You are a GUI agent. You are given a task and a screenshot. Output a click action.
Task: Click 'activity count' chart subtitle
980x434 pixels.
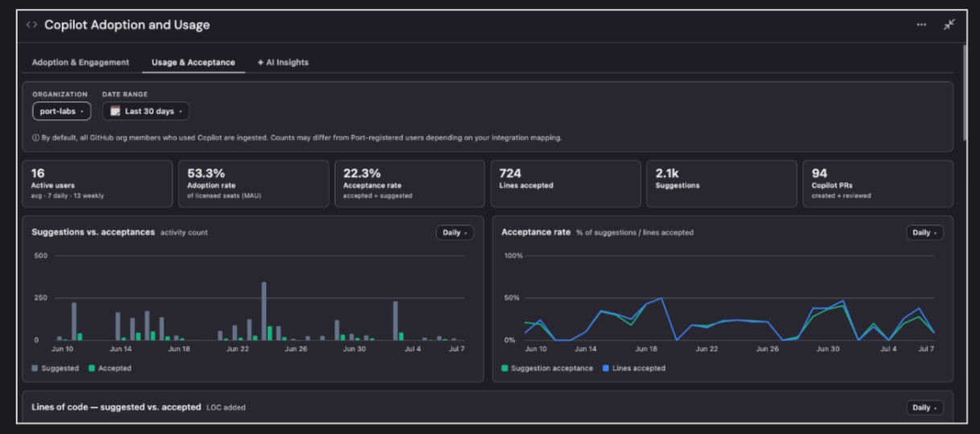coord(184,233)
